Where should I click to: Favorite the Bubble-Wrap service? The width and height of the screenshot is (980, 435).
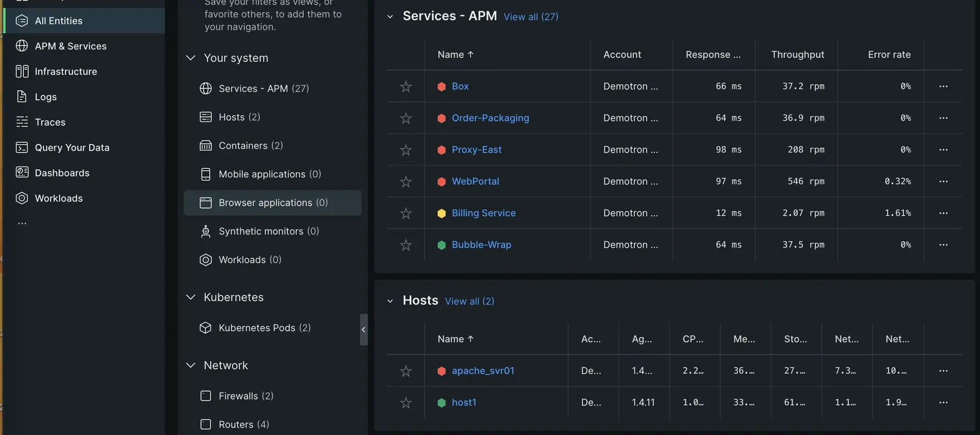coord(406,245)
